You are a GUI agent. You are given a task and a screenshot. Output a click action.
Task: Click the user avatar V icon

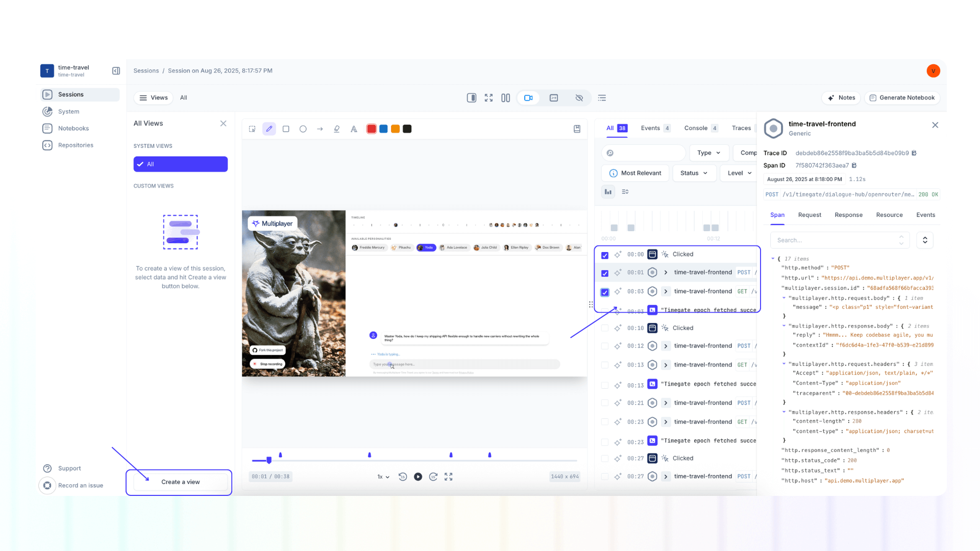tap(933, 71)
